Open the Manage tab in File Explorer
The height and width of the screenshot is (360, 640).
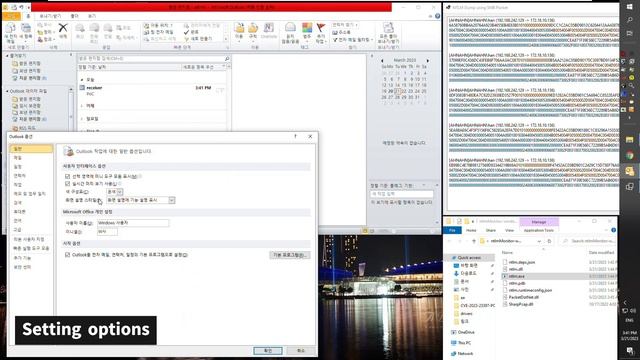(539, 222)
